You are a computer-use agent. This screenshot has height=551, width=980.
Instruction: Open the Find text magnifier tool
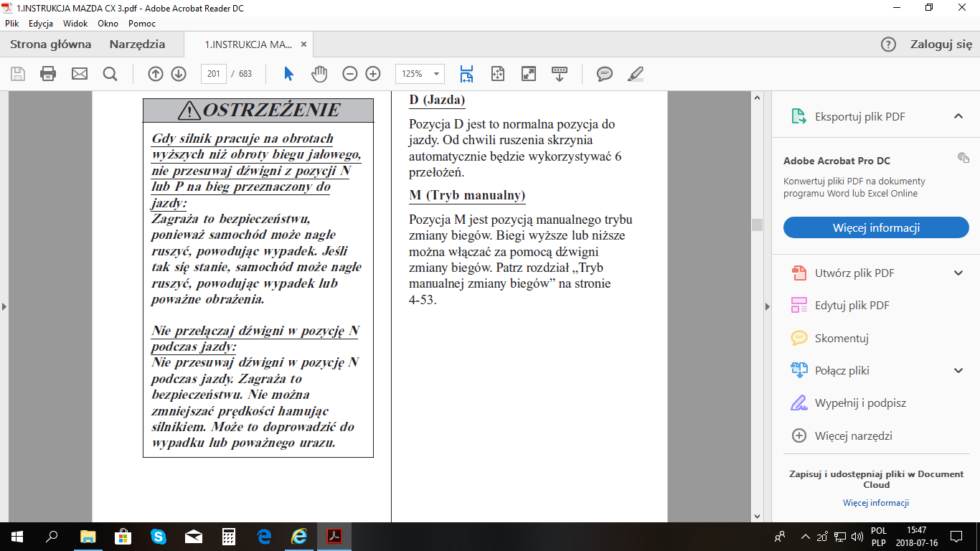click(110, 74)
